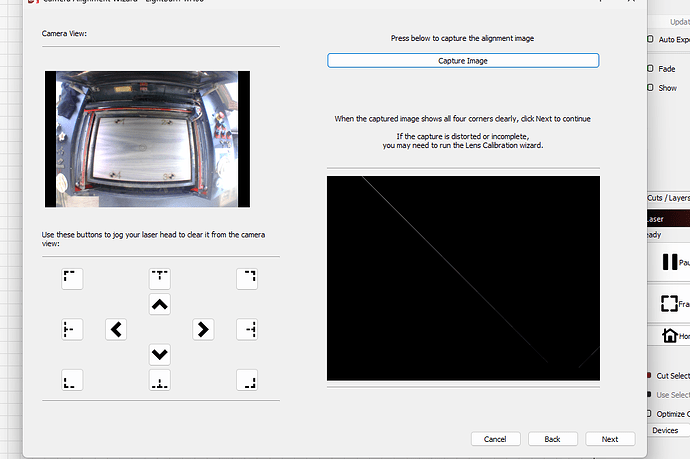The height and width of the screenshot is (459, 690).
Task: Proceed with the Next button
Action: (610, 439)
